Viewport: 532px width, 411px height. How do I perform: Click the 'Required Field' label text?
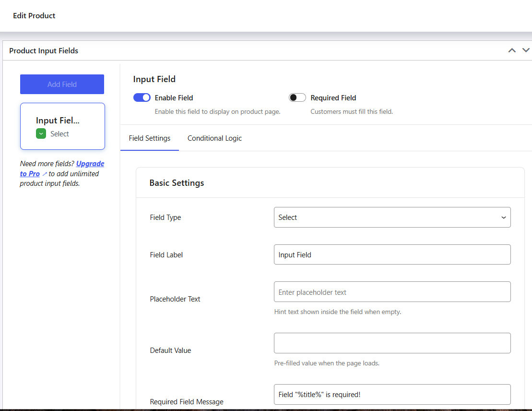click(x=333, y=98)
